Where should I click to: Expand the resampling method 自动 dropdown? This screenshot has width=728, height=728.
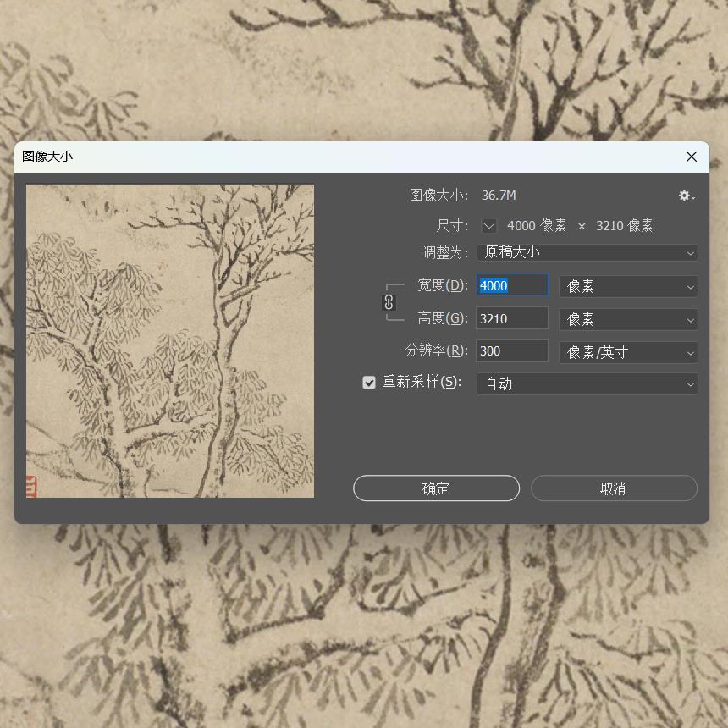point(587,384)
